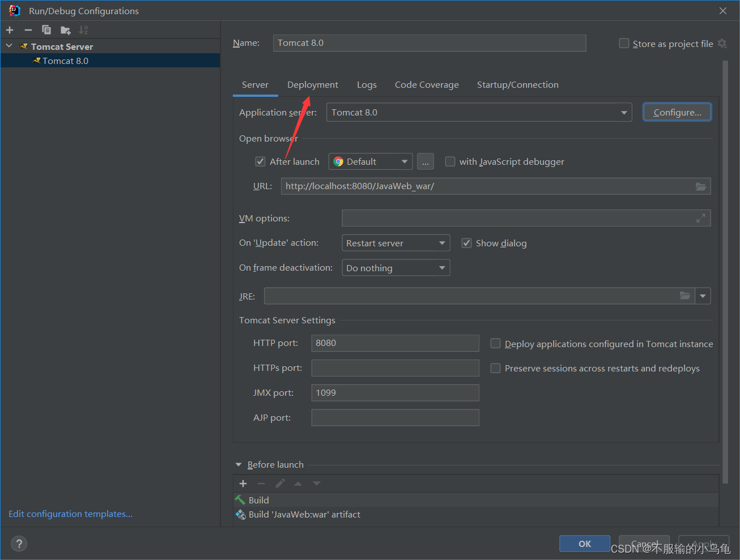The height and width of the screenshot is (560, 740).
Task: Click OK button
Action: [585, 544]
